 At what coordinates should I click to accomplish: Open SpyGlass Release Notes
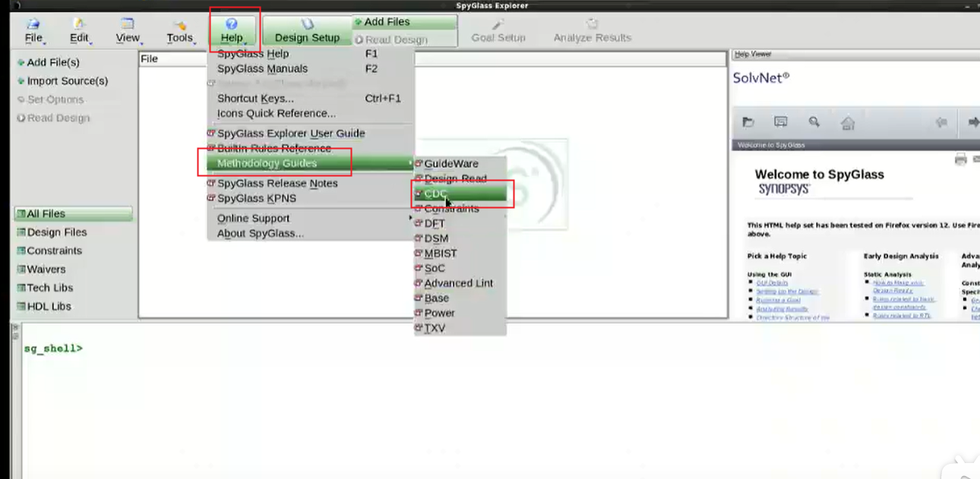(x=310, y=183)
